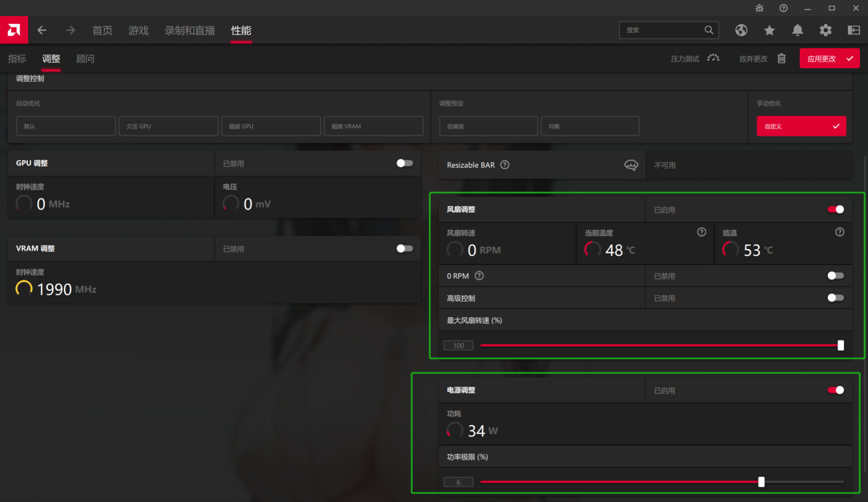Open notifications bell icon

pyautogui.click(x=797, y=30)
